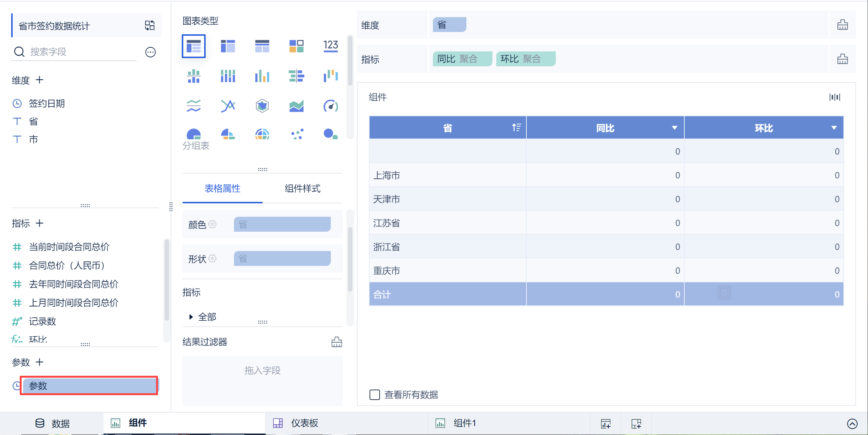Click the clear icon on 维度 row
The image size is (868, 435).
pos(842,25)
